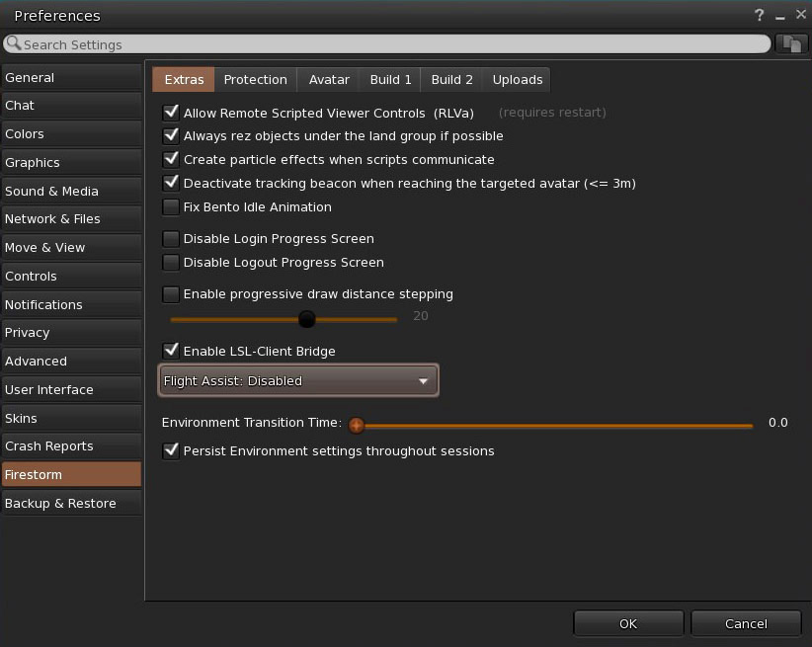Viewport: 812px width, 647px height.
Task: Open the Backup & Restore section
Action: tap(71, 503)
